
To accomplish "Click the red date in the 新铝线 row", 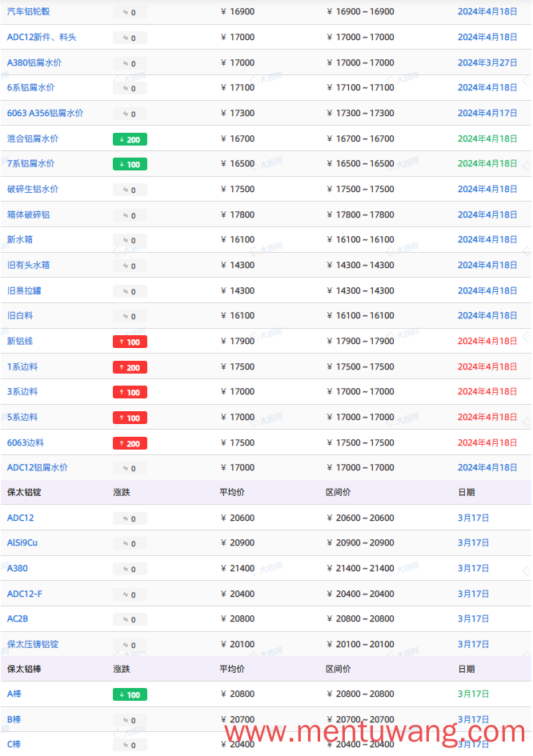I will (x=487, y=342).
